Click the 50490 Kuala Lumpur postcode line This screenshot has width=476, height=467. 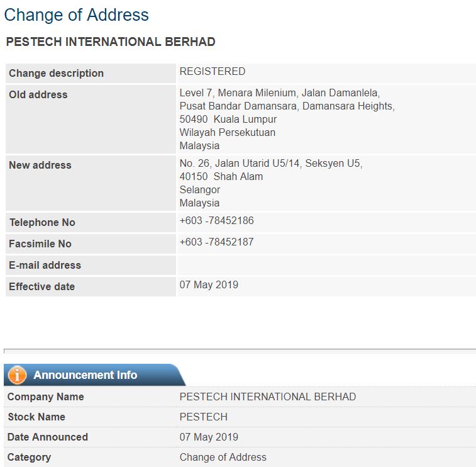point(228,119)
